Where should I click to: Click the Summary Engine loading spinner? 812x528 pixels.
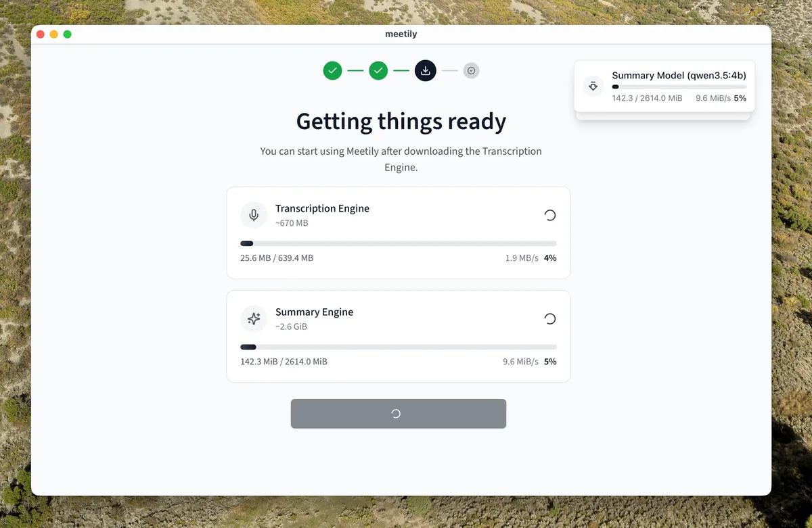point(550,318)
